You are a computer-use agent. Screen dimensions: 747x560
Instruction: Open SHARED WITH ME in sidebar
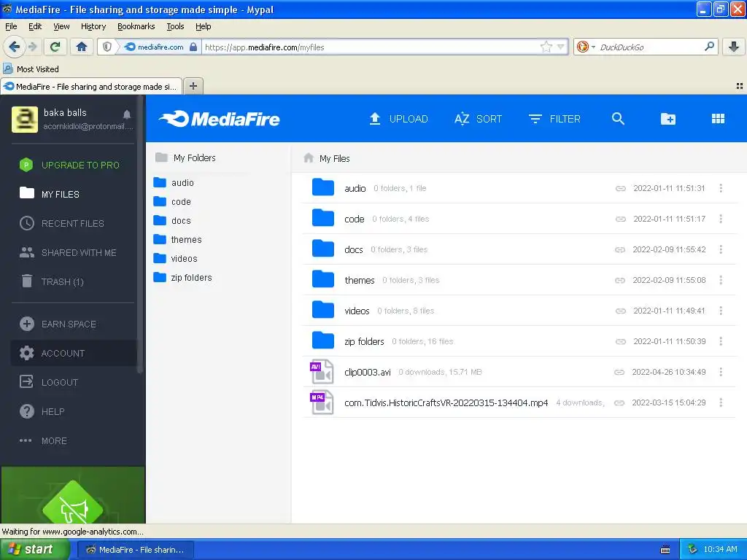point(68,252)
